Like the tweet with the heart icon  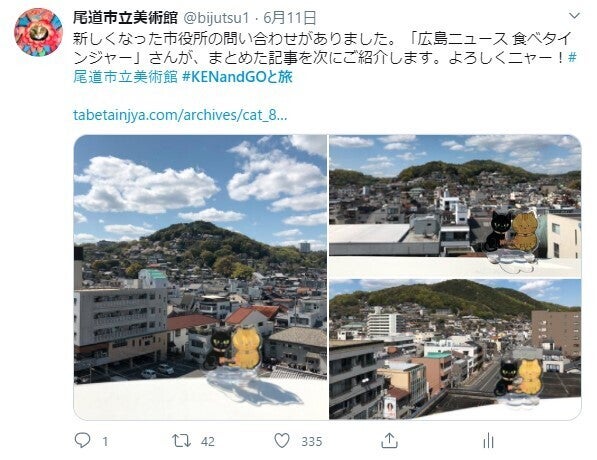point(282,441)
